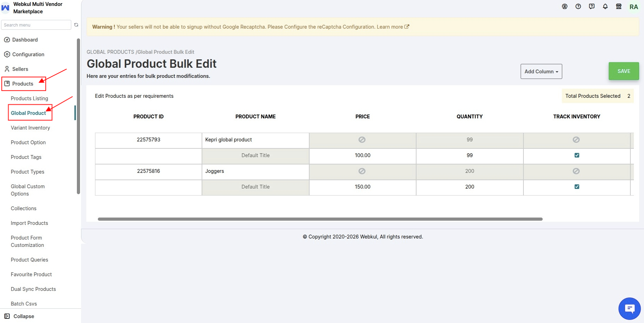The height and width of the screenshot is (323, 644).
Task: Open Global Custom Options page
Action: 28,190
